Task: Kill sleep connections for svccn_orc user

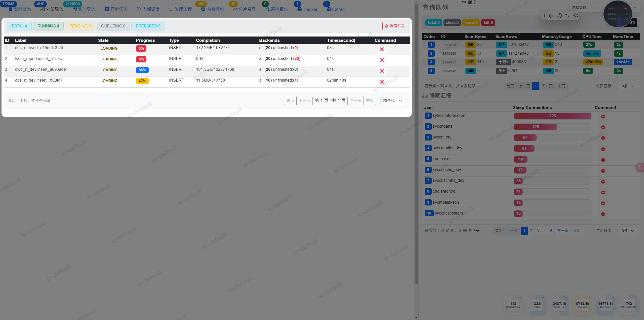Action: (603, 138)
